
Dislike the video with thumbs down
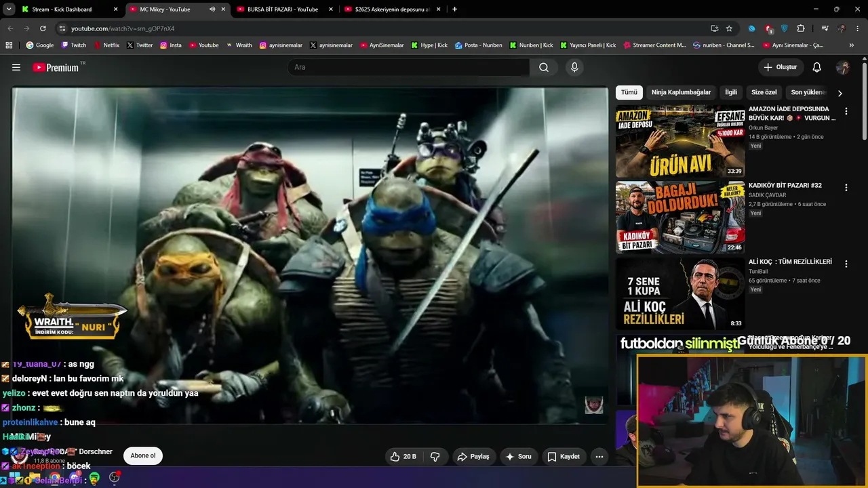435,456
